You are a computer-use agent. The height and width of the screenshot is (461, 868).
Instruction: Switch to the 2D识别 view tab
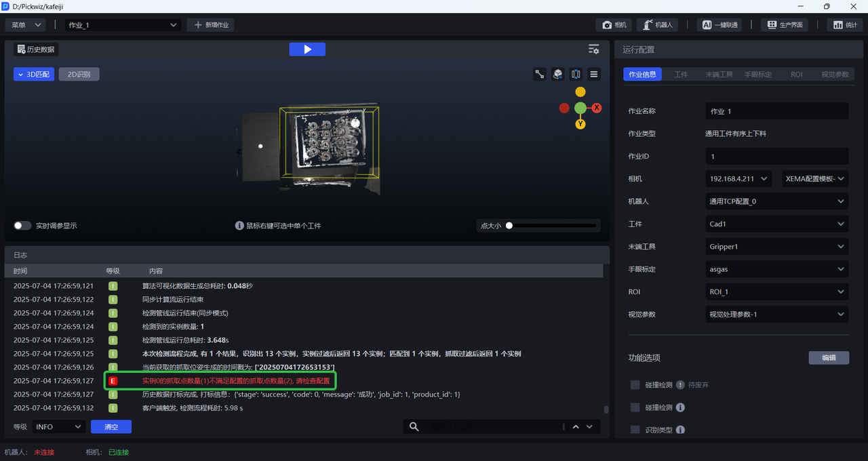click(x=79, y=75)
